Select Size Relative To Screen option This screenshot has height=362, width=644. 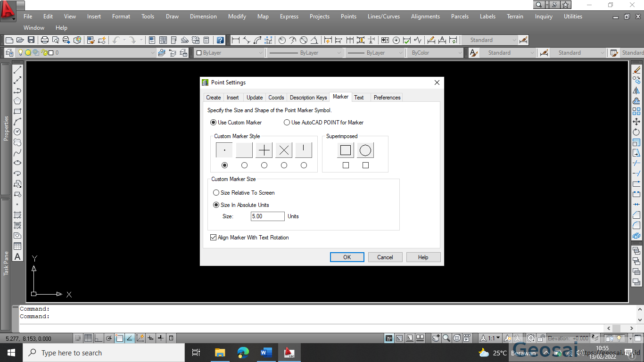click(x=216, y=193)
